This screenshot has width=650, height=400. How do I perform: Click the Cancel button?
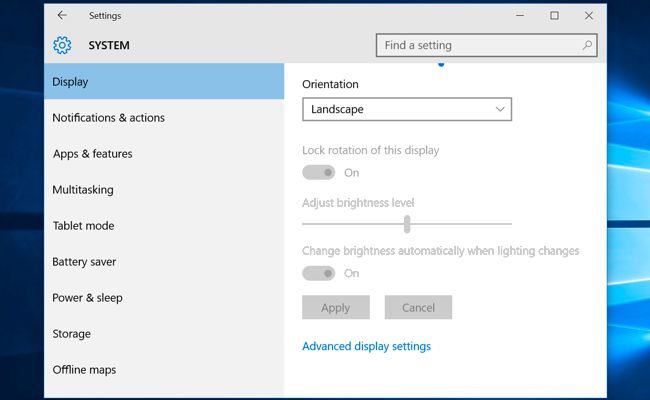pos(418,307)
